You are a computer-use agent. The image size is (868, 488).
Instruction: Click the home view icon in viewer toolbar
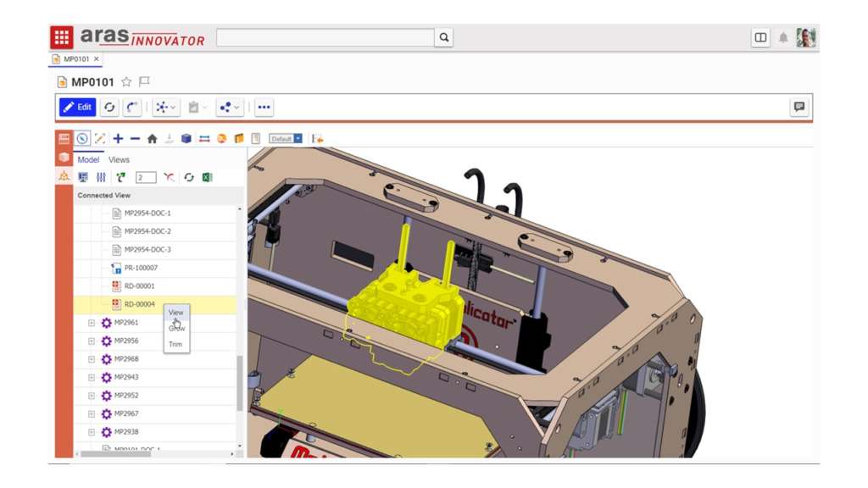(x=152, y=139)
